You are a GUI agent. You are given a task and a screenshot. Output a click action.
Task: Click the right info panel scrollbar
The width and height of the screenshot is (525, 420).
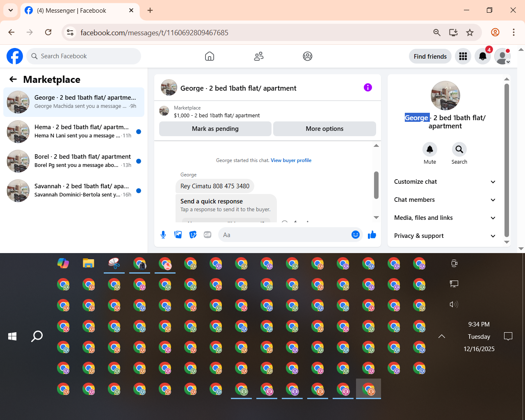507,160
